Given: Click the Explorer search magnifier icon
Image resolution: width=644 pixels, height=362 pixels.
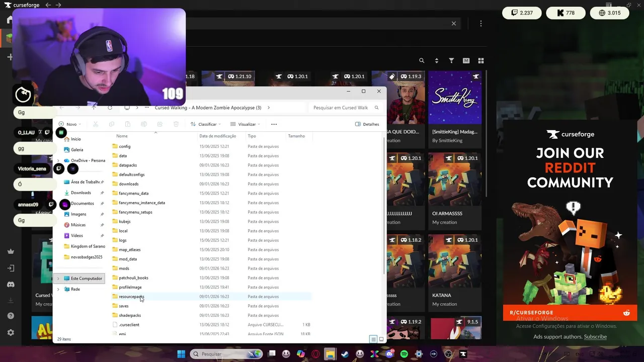Looking at the screenshot, I should [x=376, y=108].
